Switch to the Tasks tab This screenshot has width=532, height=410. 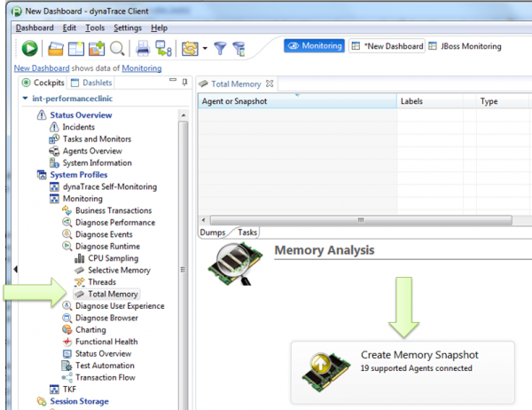click(x=247, y=233)
